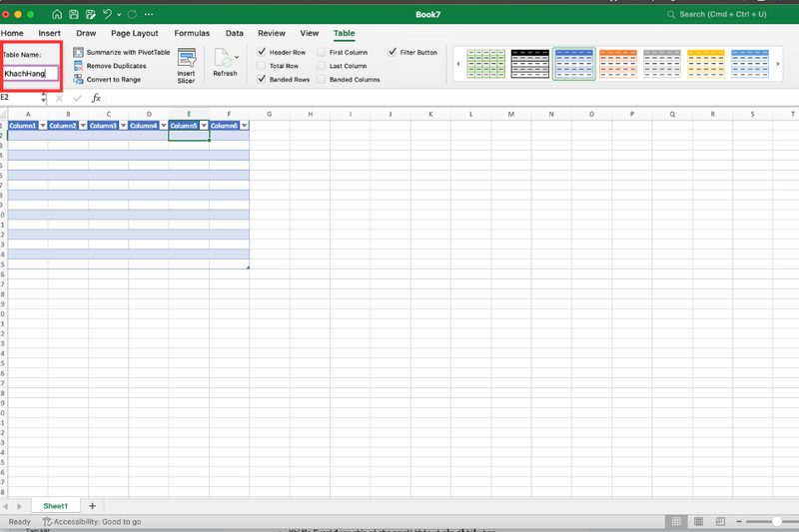799x532 pixels.
Task: Expand the Refresh dropdown arrow
Action: (237, 57)
